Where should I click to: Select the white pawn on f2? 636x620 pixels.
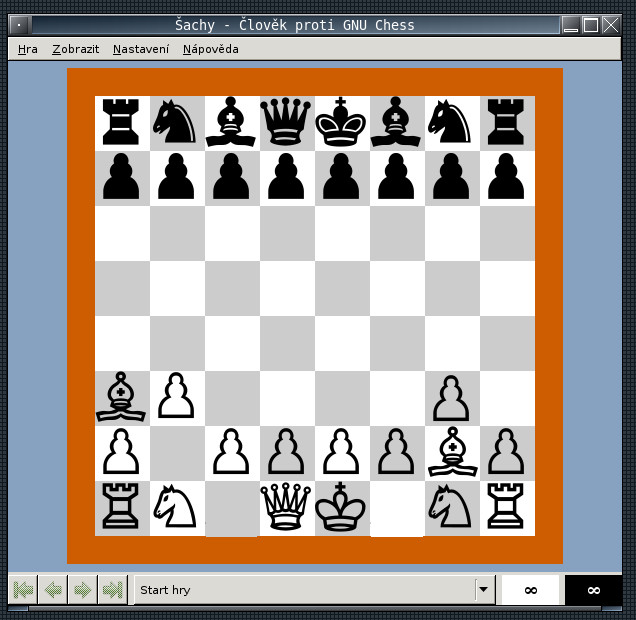coord(396,451)
